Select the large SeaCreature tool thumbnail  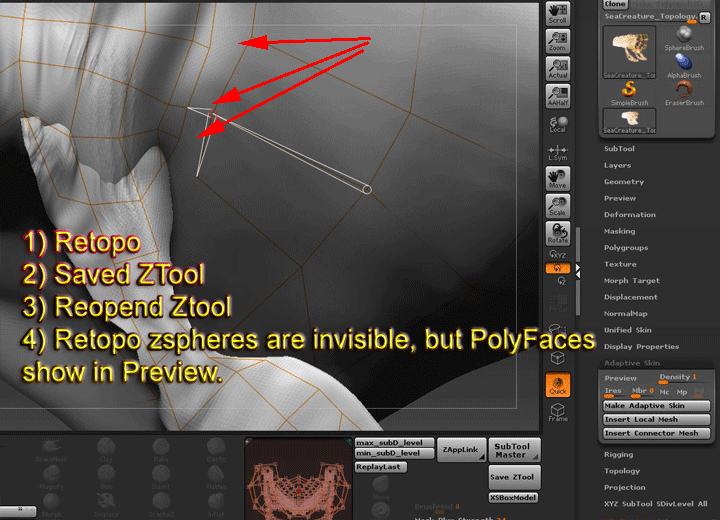coord(629,52)
